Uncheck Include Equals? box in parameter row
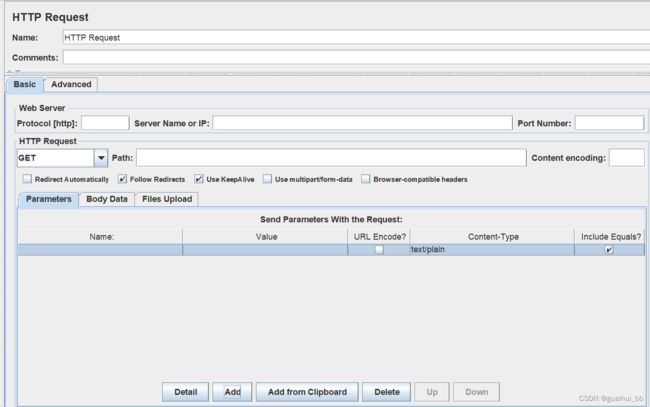 tap(609, 250)
